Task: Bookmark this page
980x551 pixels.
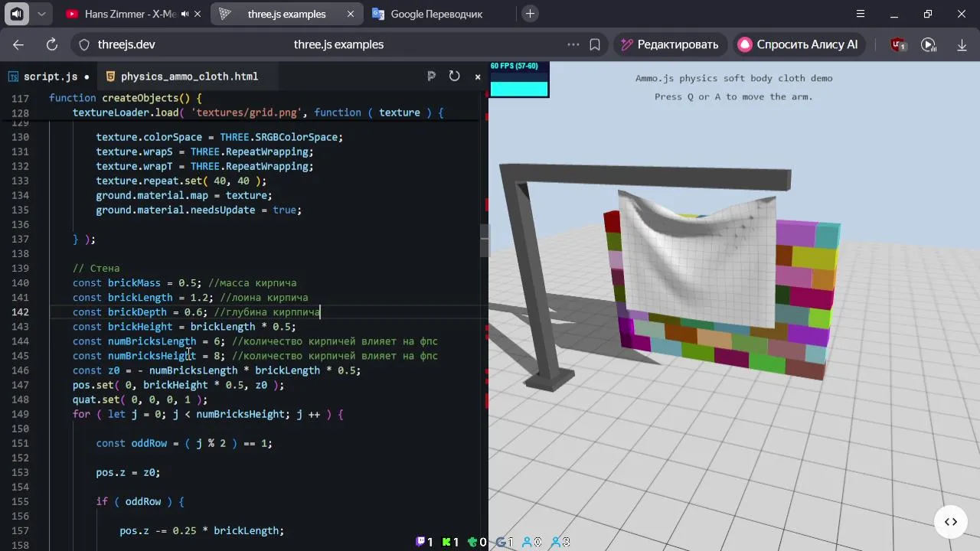Action: click(595, 44)
